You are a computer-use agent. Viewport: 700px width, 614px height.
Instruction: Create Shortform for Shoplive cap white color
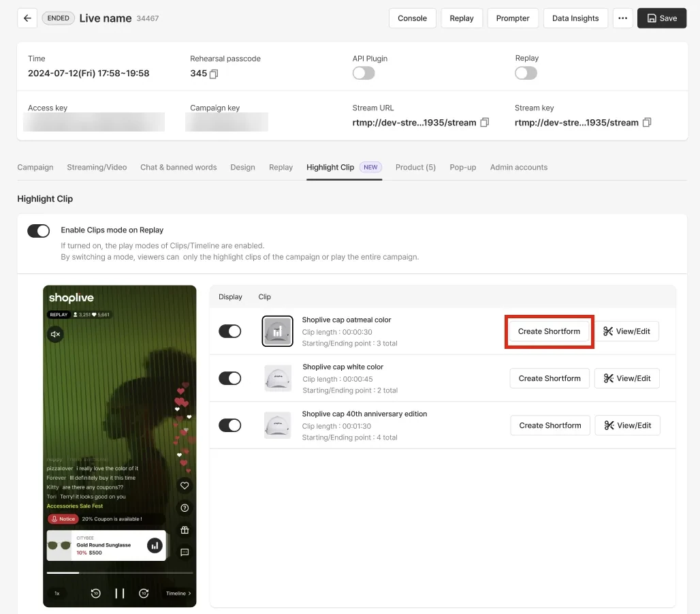click(x=550, y=378)
